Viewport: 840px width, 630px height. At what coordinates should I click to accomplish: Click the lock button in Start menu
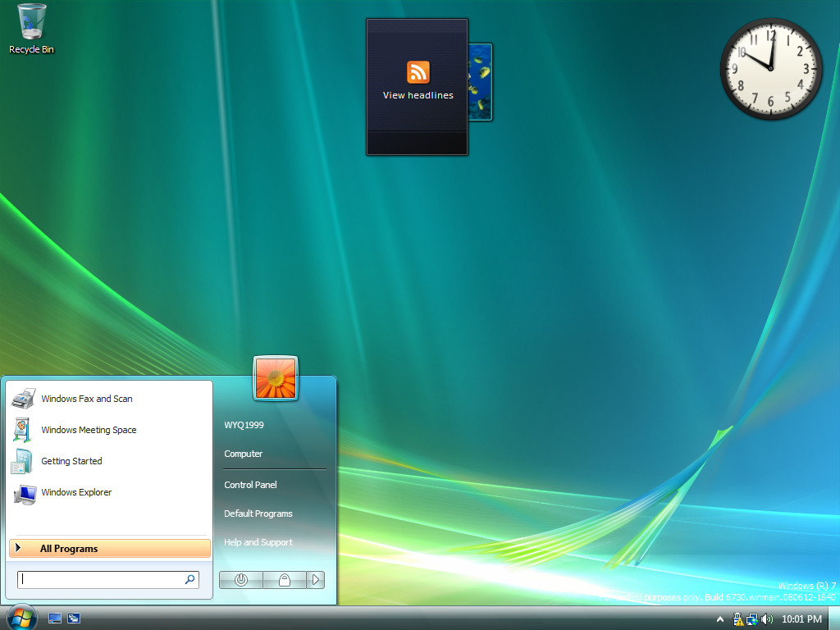[x=285, y=580]
